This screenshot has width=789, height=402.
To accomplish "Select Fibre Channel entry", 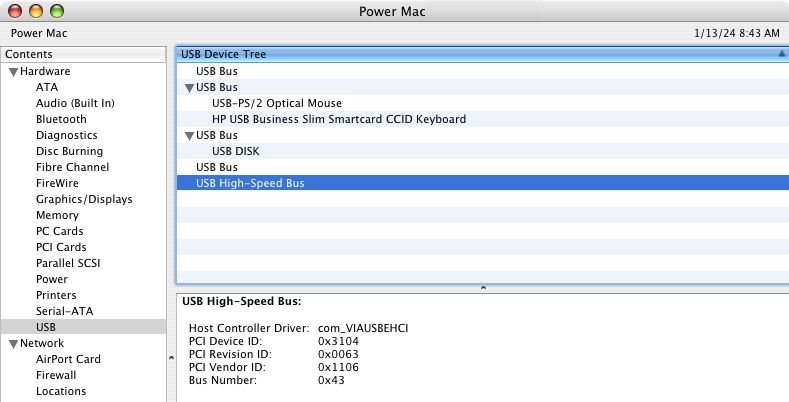I will [72, 167].
